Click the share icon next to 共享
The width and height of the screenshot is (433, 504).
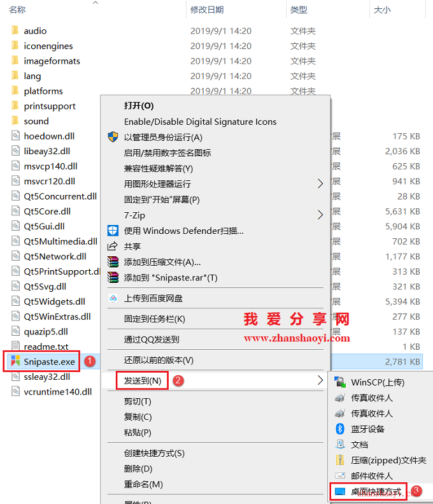tap(113, 246)
